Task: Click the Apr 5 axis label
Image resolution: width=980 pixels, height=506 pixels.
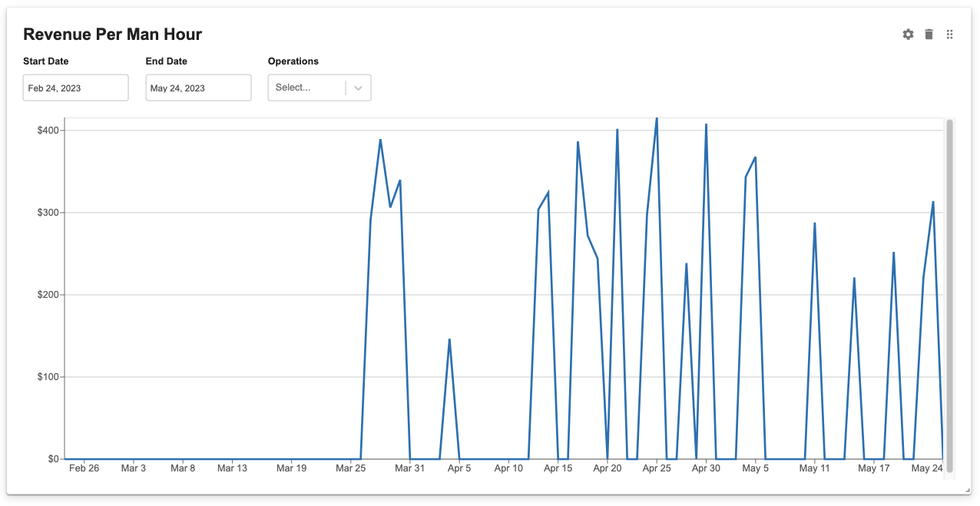Action: pyautogui.click(x=459, y=468)
